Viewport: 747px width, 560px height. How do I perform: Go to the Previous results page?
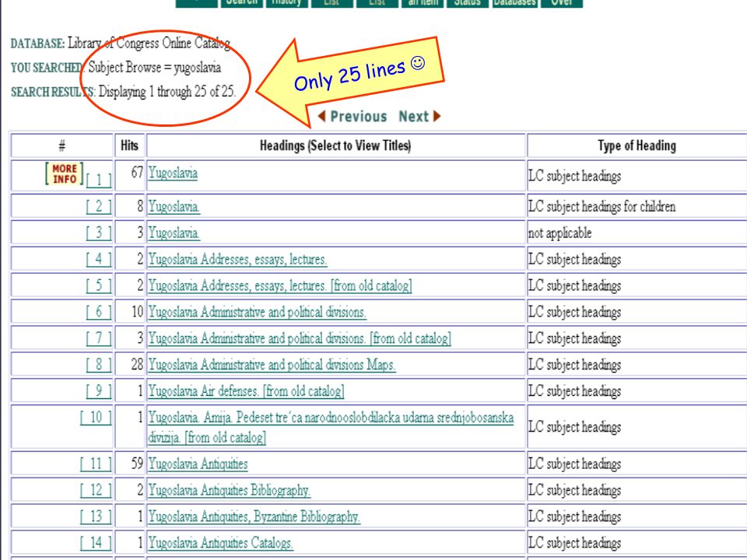coord(358,116)
